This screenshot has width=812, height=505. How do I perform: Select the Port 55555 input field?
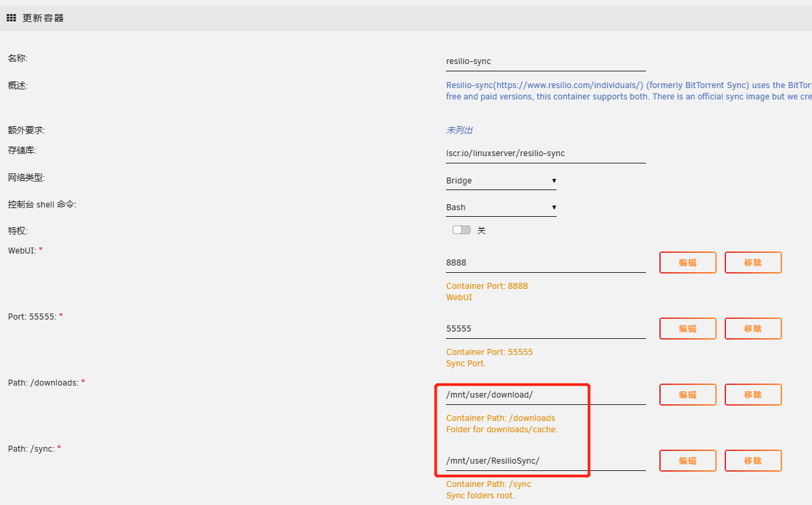click(x=545, y=329)
